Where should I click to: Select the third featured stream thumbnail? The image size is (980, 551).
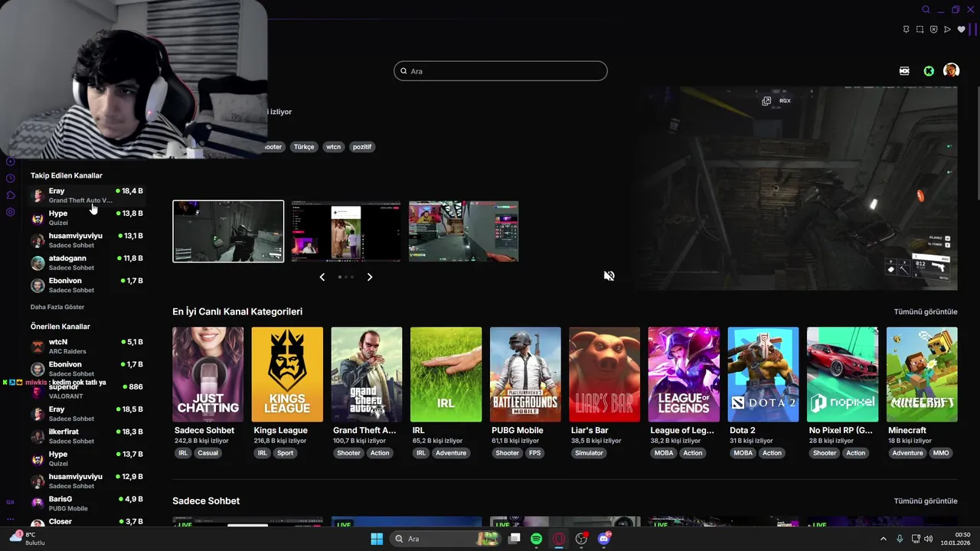coord(464,231)
